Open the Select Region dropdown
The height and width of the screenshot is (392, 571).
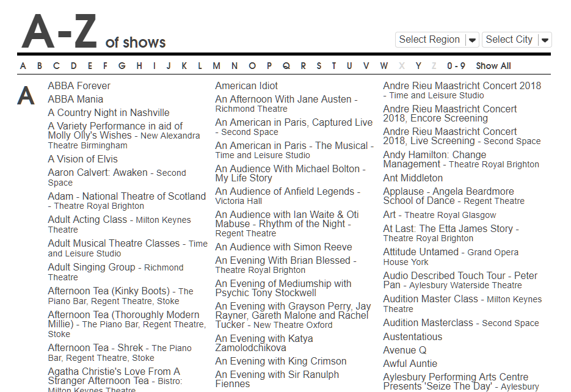(431, 39)
